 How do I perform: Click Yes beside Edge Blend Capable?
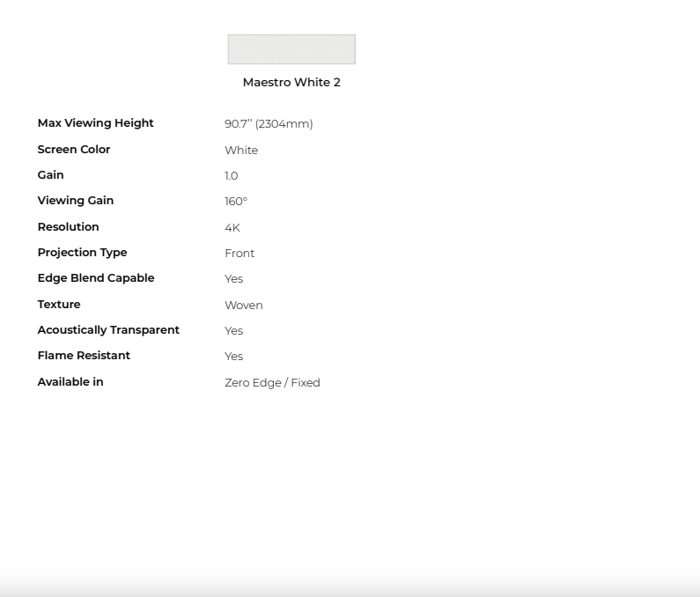pos(234,278)
